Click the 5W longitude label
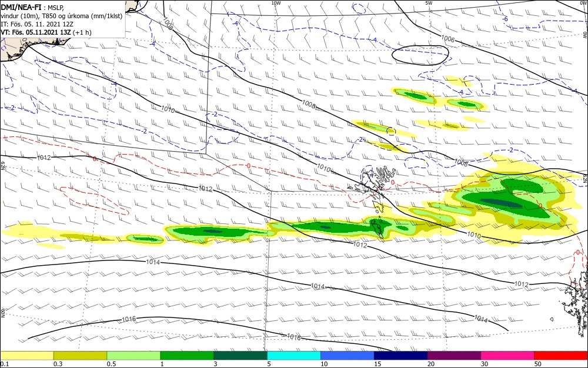This screenshot has width=588, height=368. 429,3
